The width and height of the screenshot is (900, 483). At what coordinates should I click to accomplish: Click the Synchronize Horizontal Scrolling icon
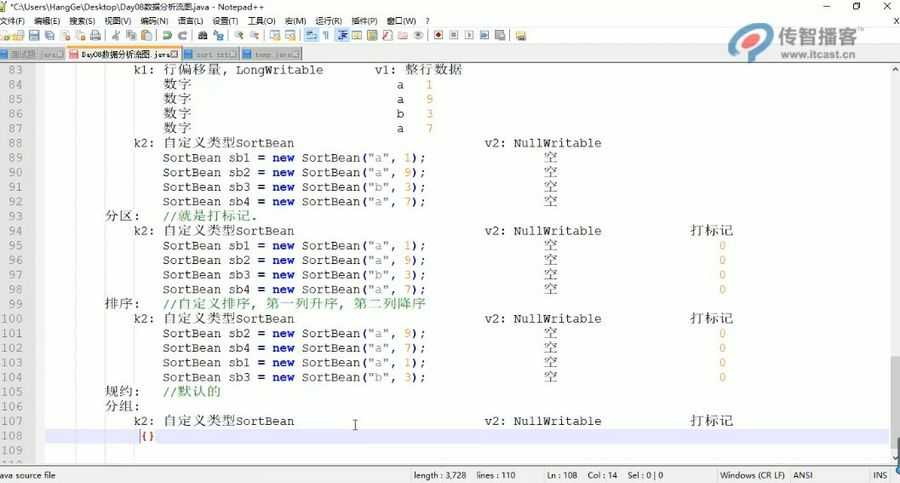pyautogui.click(x=290, y=36)
